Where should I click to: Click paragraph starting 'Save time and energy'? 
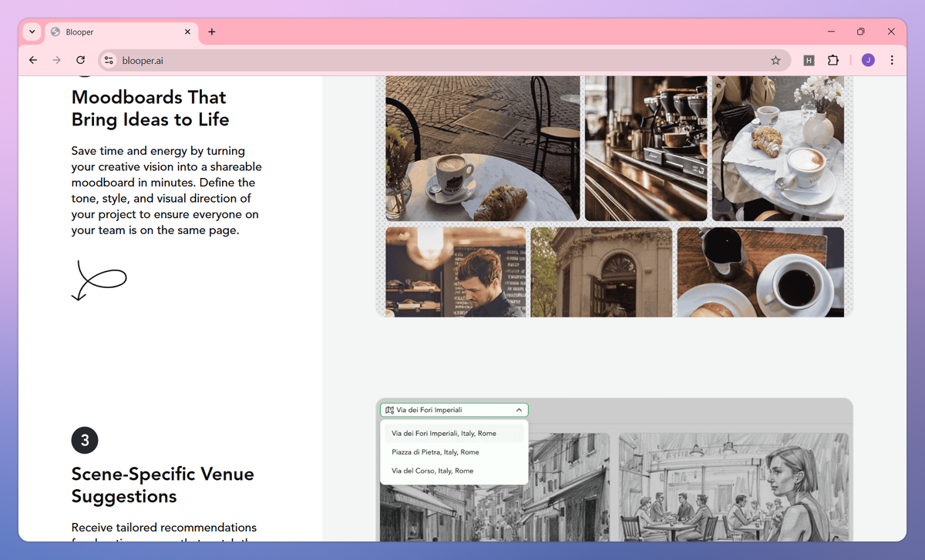point(166,190)
